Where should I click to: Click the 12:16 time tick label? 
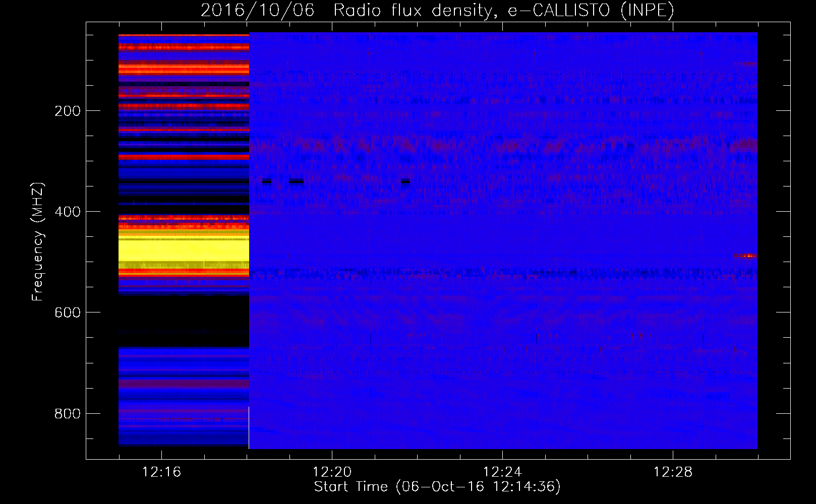161,472
